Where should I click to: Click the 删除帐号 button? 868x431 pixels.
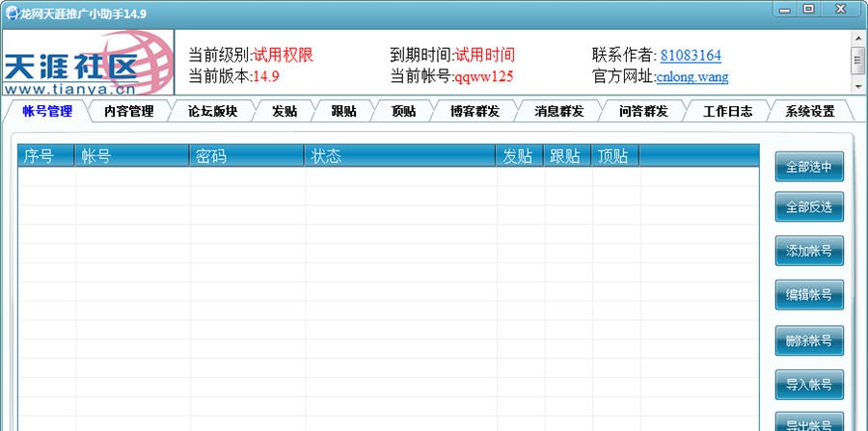(x=809, y=340)
